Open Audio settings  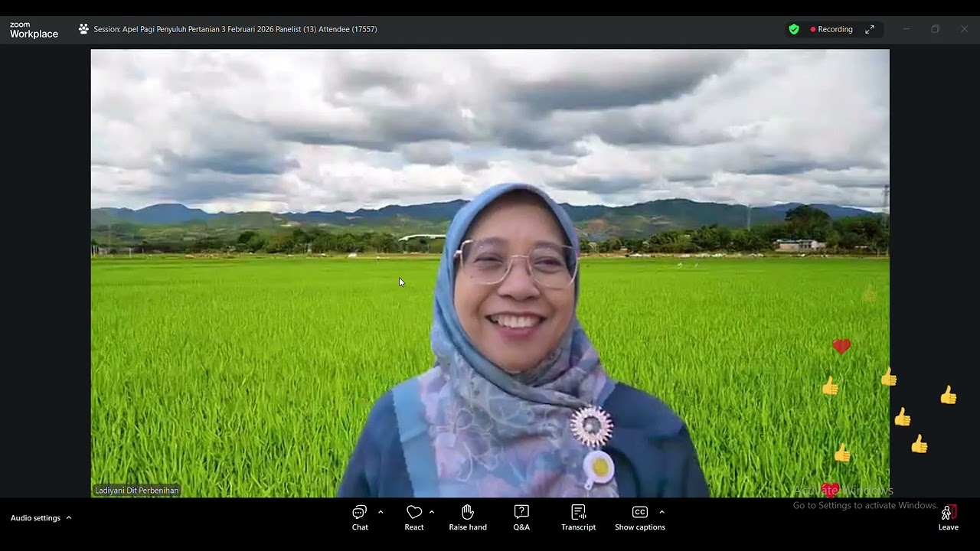click(35, 518)
